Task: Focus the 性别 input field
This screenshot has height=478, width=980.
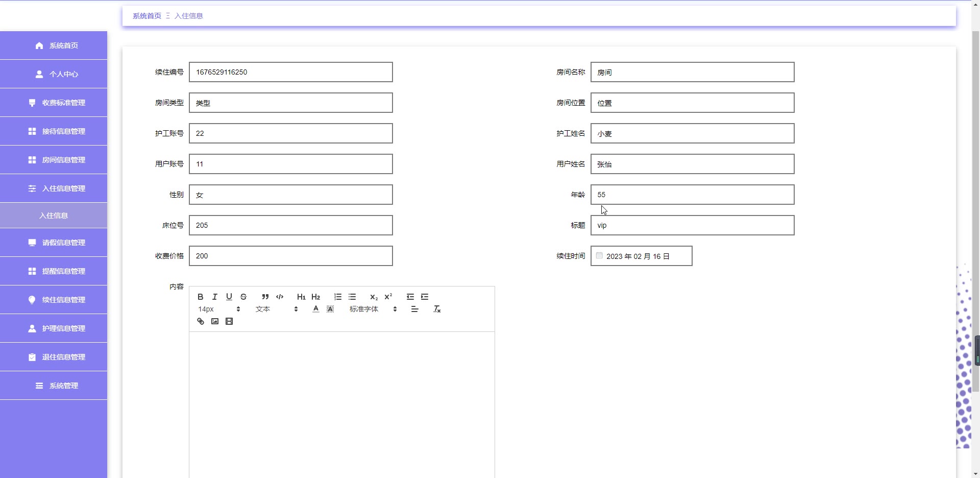Action: (x=291, y=195)
